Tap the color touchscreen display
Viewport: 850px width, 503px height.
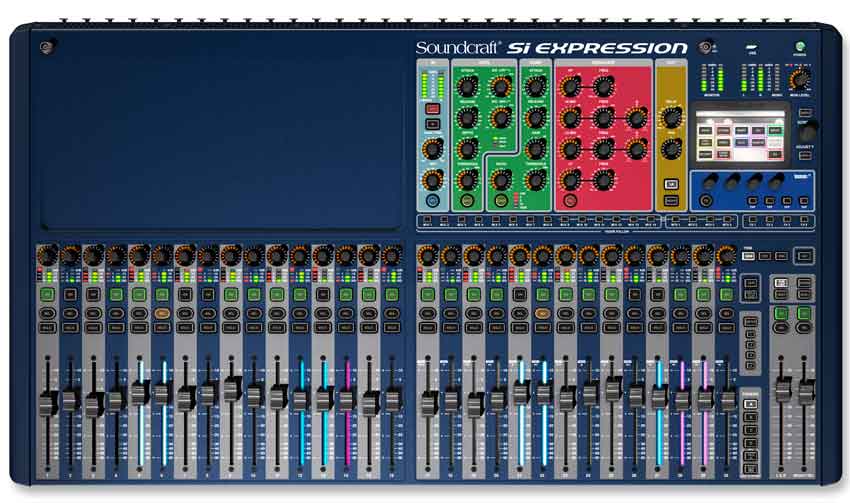click(740, 136)
